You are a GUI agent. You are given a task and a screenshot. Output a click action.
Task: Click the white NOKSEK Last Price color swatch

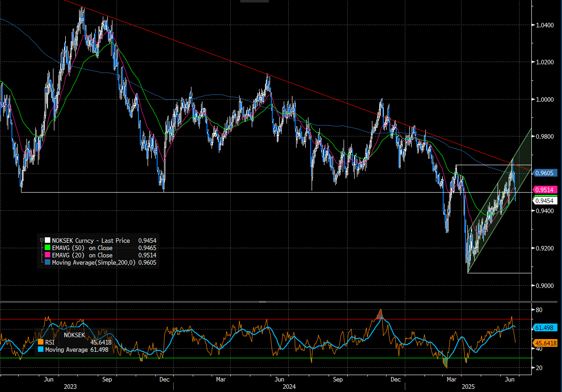click(x=48, y=240)
